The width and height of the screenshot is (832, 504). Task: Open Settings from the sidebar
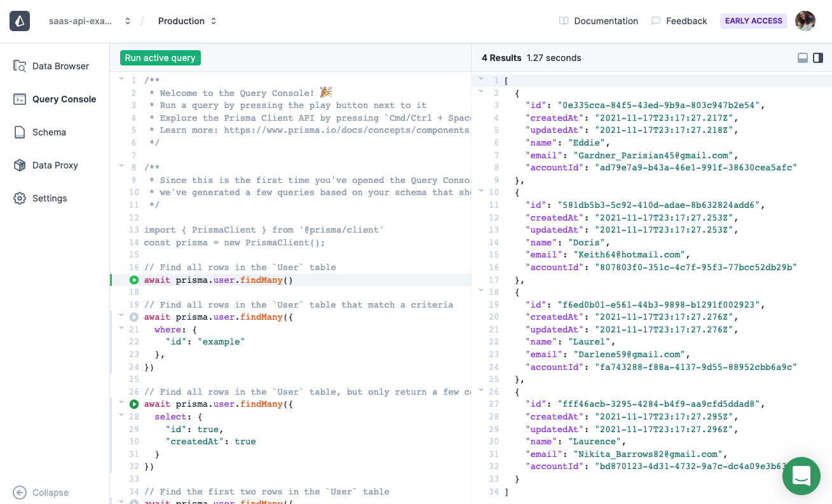pos(41,198)
